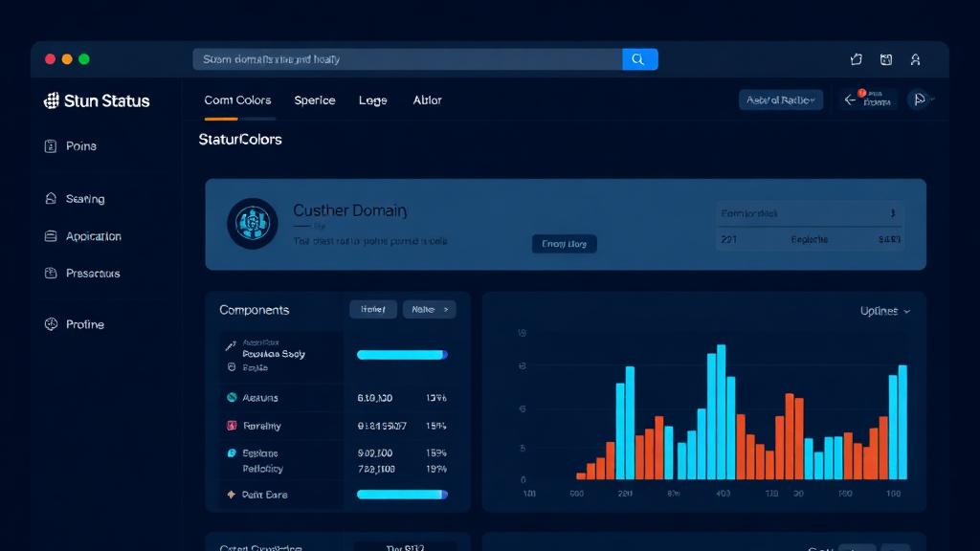
Task: Click the cyan progress bar next to Dent Bare
Action: pyautogui.click(x=402, y=494)
